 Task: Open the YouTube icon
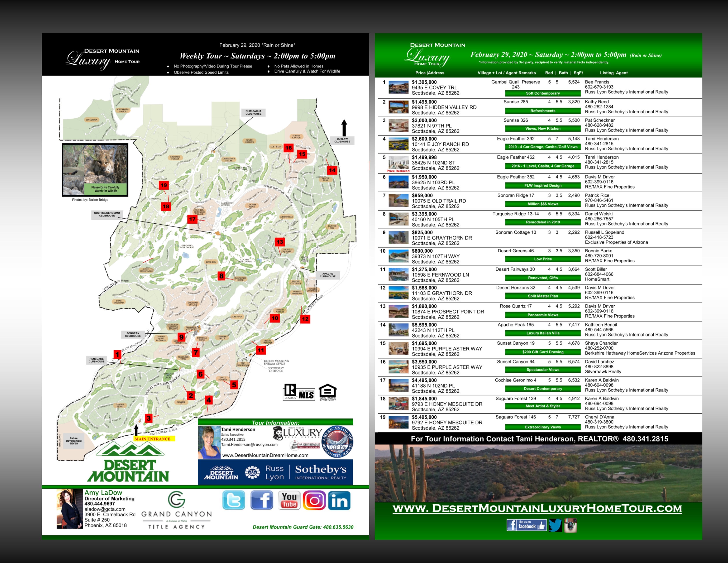pos(289,500)
